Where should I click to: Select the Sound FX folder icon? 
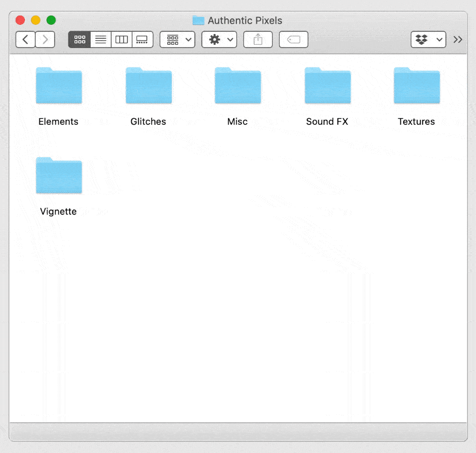pyautogui.click(x=327, y=86)
